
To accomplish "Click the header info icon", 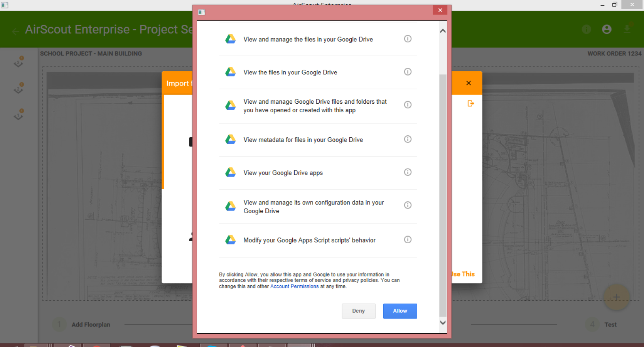I will pyautogui.click(x=587, y=29).
